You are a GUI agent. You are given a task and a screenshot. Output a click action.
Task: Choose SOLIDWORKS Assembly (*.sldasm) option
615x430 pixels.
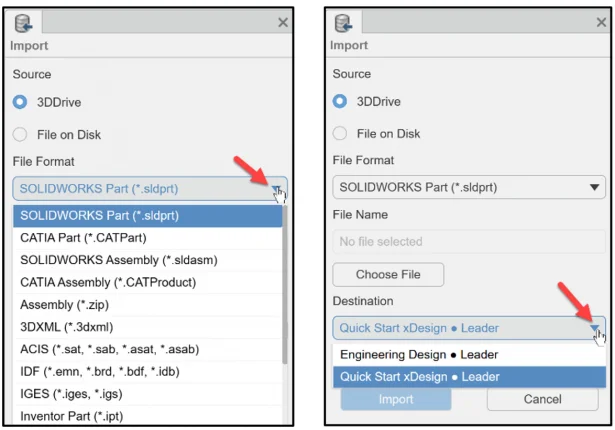(x=118, y=260)
